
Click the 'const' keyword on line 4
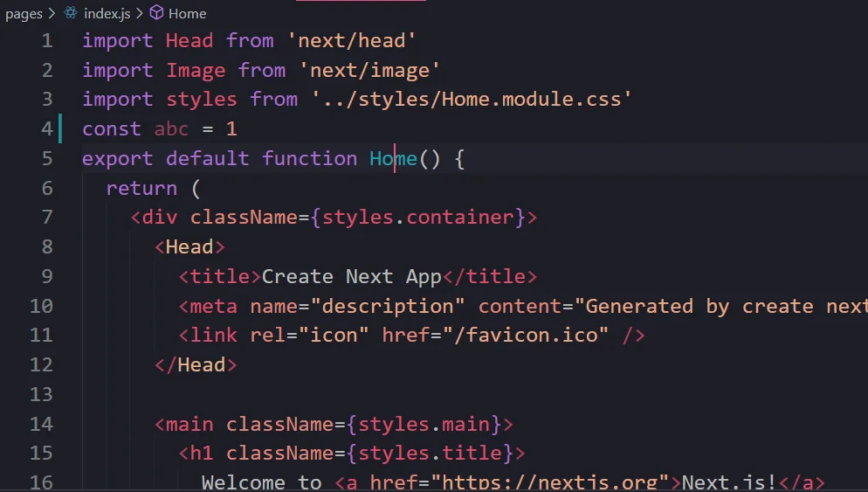coord(112,128)
